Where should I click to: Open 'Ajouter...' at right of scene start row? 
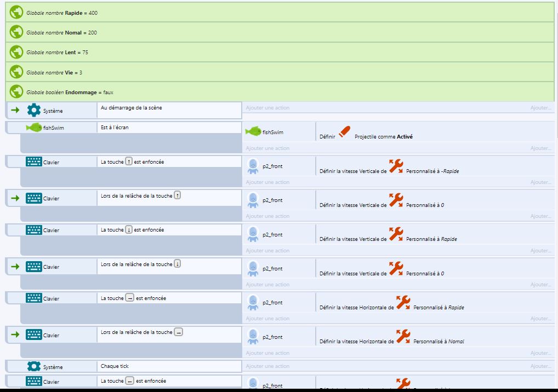click(x=540, y=108)
